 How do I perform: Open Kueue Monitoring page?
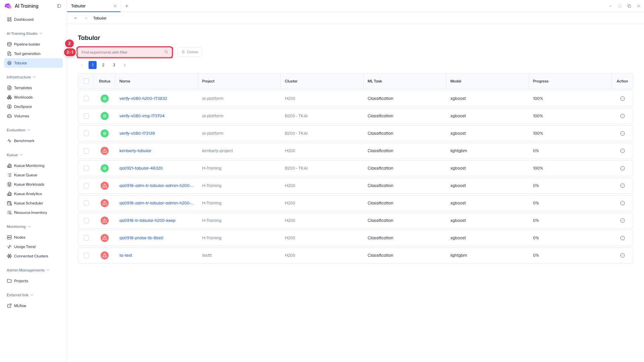33,166
